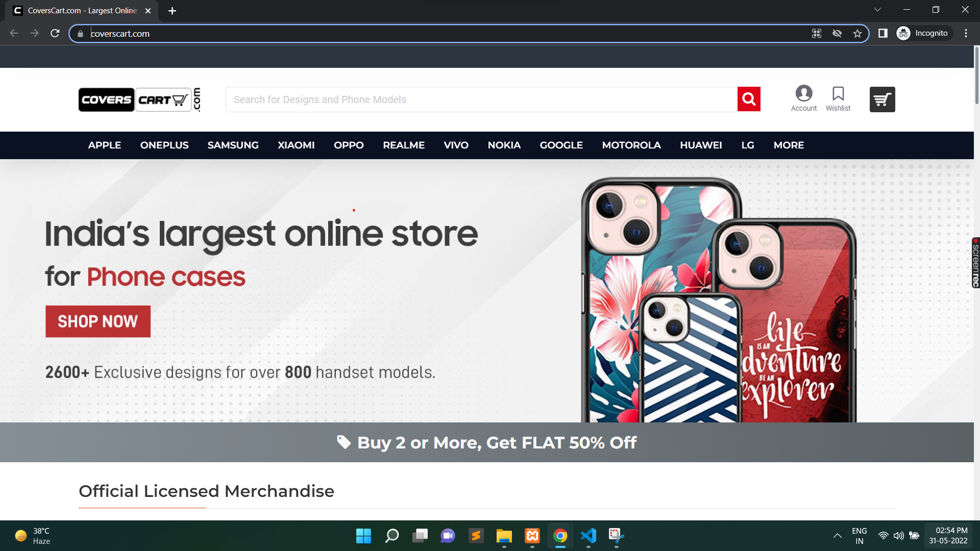Screen dimensions: 980x551
Task: Open File Explorer from taskbar
Action: pyautogui.click(x=504, y=536)
